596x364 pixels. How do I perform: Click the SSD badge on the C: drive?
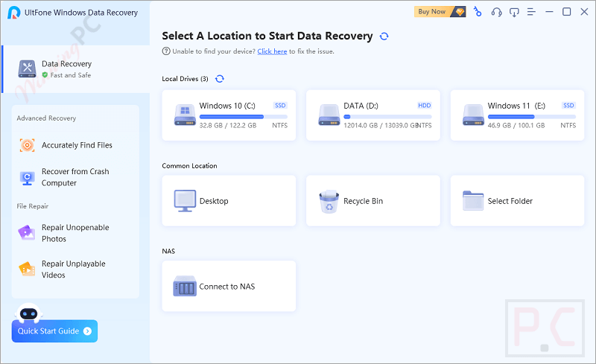point(280,105)
